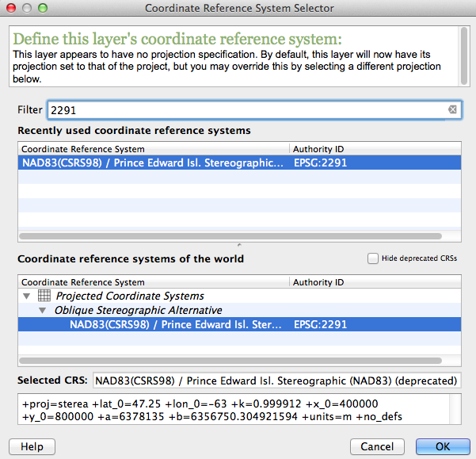Viewport: 476px width, 459px height.
Task: Click inside the Selected CRS name field
Action: tap(276, 380)
